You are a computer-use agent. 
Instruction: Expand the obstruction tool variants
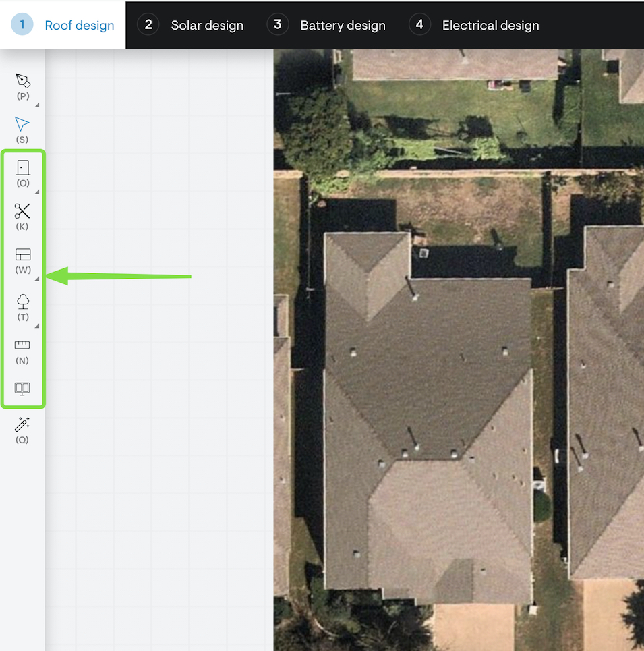(x=37, y=192)
